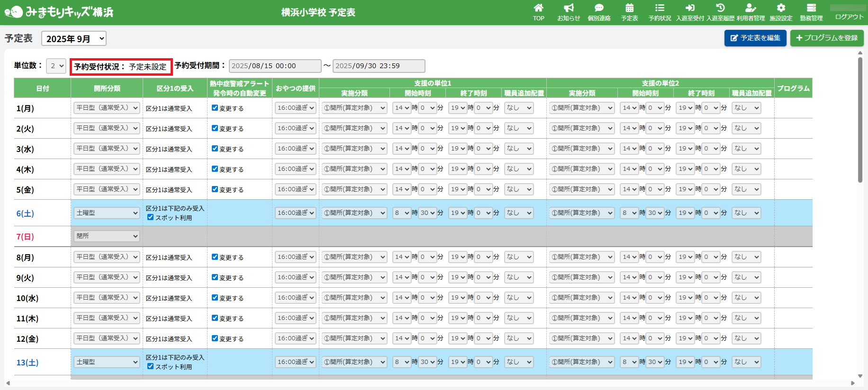This screenshot has width=868, height=390.
Task: Toggle 変更する checkbox on 10(水) row
Action: tap(215, 298)
